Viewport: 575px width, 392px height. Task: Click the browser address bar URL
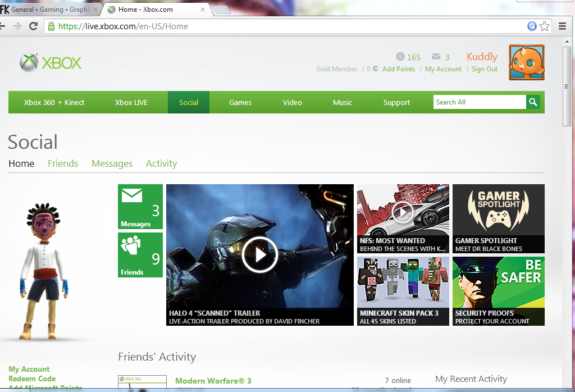click(123, 26)
